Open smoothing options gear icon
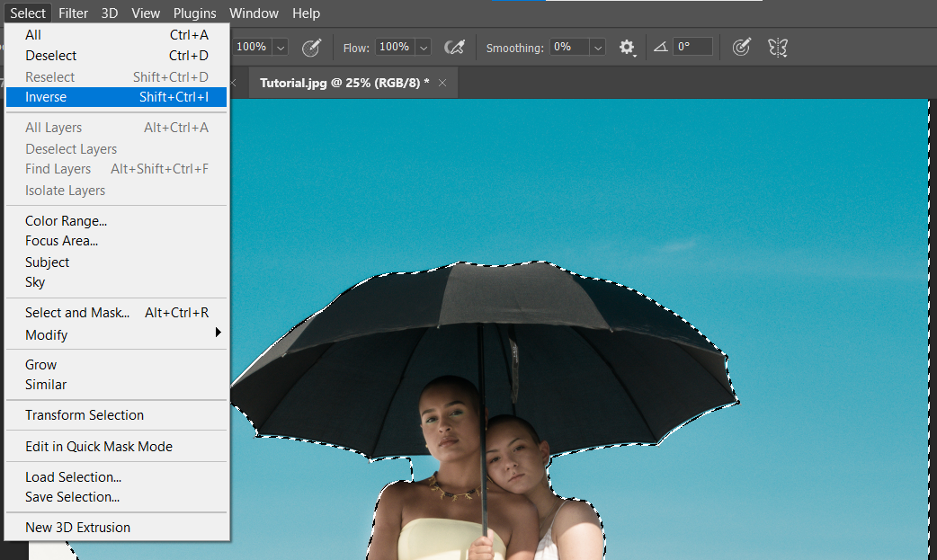The height and width of the screenshot is (560, 937). [x=627, y=48]
